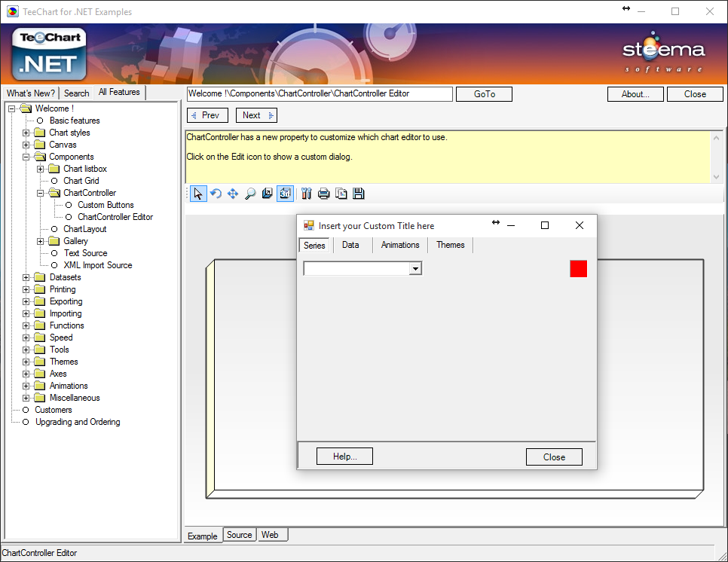Expand the Canvas folder
The width and height of the screenshot is (728, 562).
pos(26,145)
